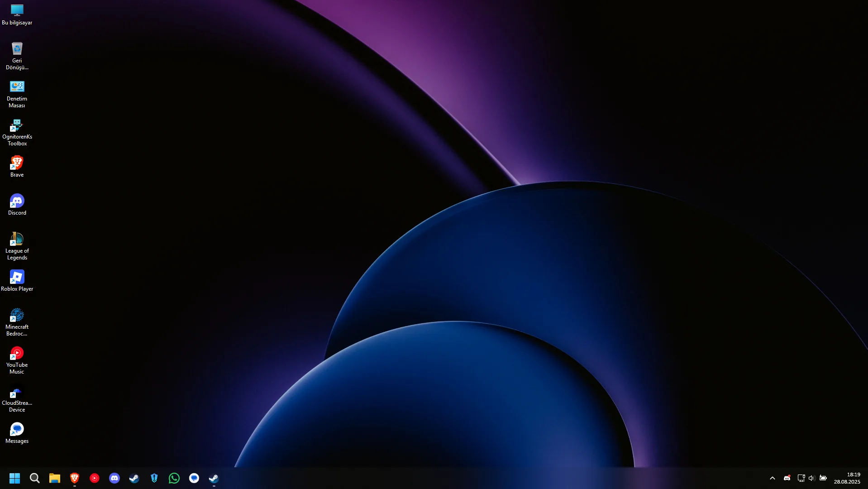Select the Minecraft Bedroc... desktop shortcut
Viewport: 868px width, 489px height.
click(17, 322)
